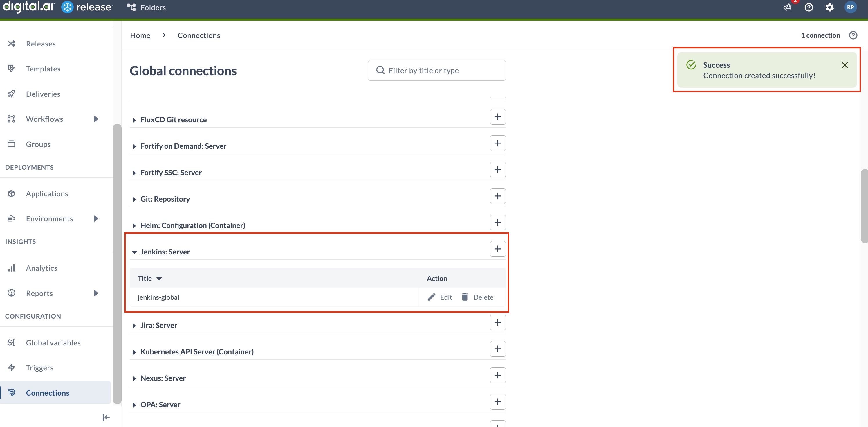
Task: Click the announcements megaphone icon
Action: click(787, 8)
